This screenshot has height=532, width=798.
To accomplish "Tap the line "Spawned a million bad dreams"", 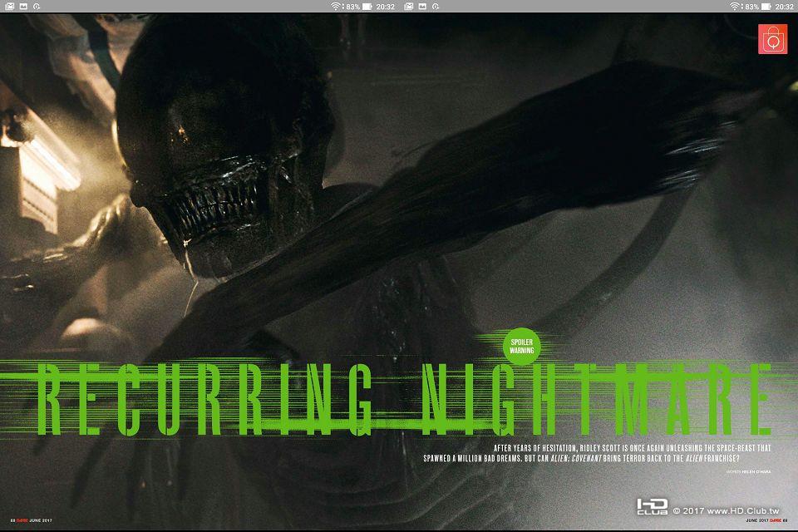I will click(x=581, y=458).
